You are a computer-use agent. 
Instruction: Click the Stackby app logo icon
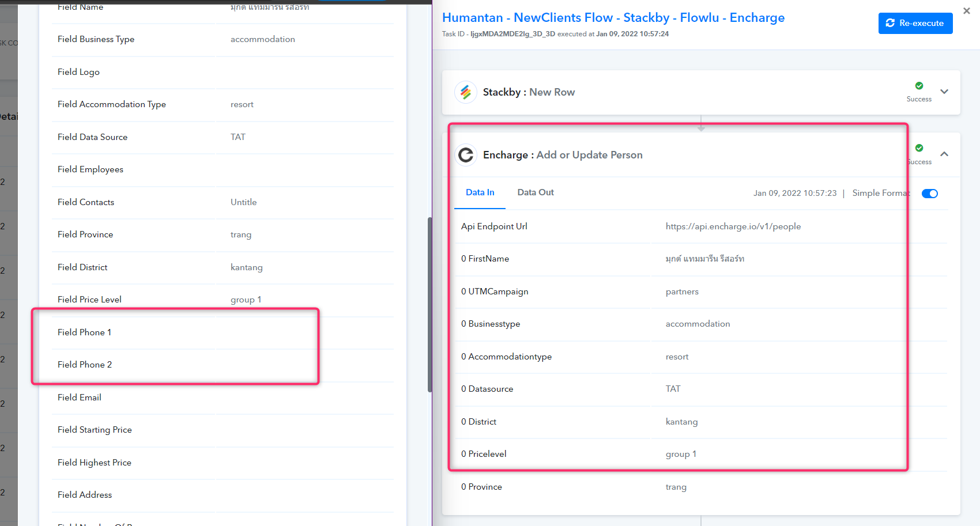465,92
